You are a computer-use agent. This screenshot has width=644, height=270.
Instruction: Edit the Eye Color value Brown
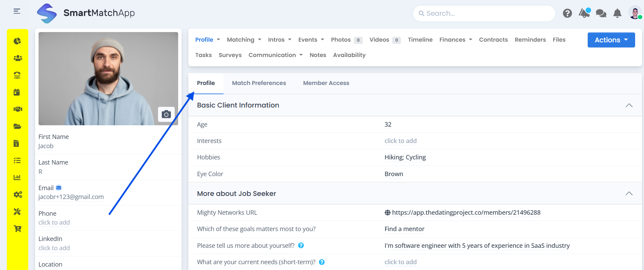[394, 174]
